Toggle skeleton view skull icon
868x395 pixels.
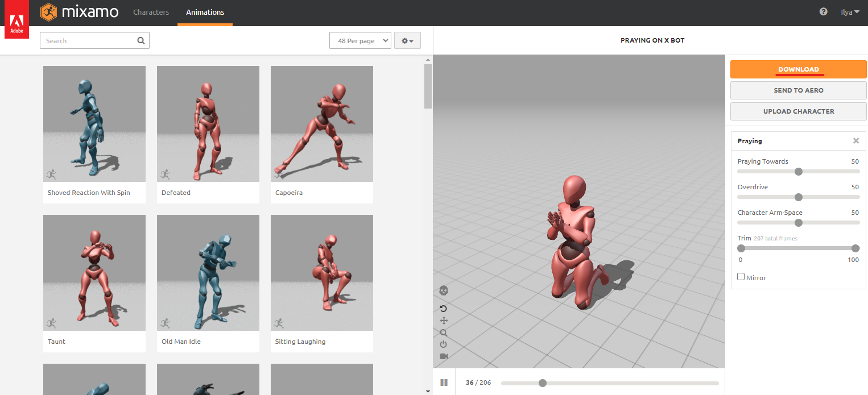point(444,290)
